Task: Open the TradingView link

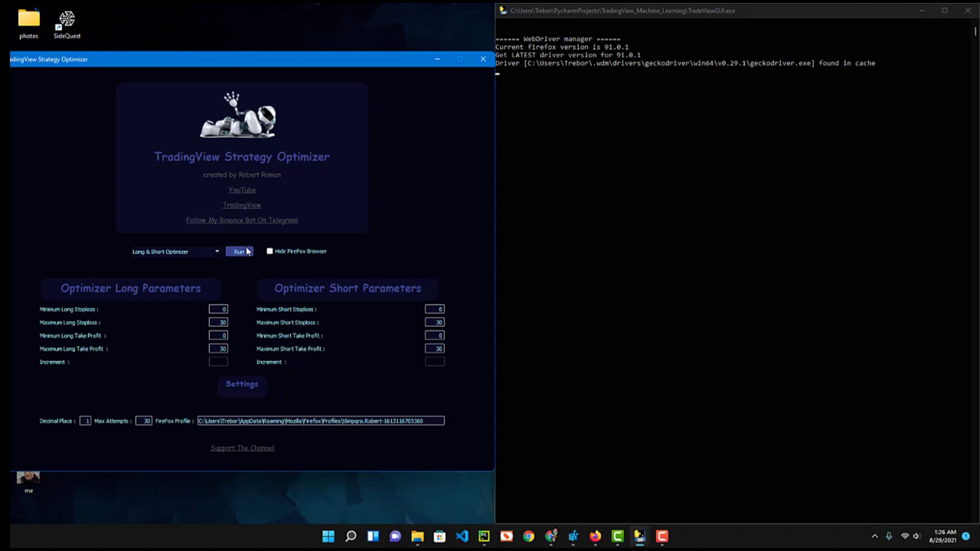Action: (242, 205)
